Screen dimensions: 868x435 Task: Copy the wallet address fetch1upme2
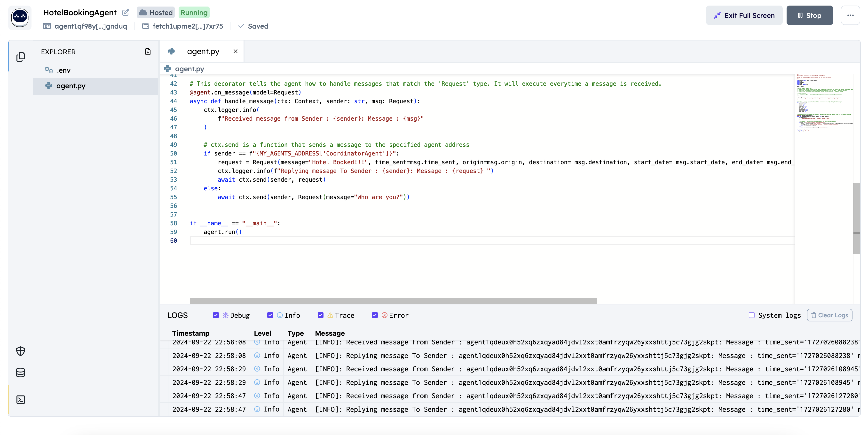187,26
